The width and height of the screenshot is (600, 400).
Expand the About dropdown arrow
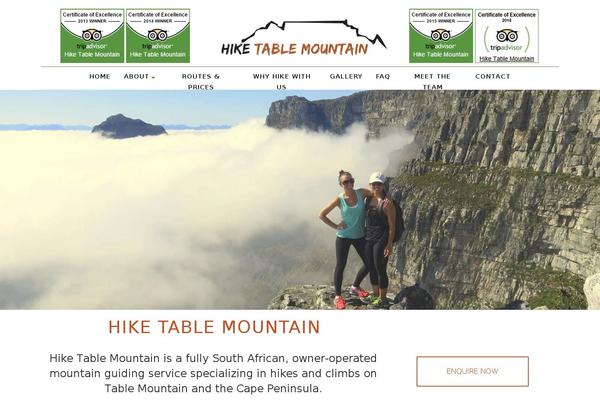coord(153,77)
